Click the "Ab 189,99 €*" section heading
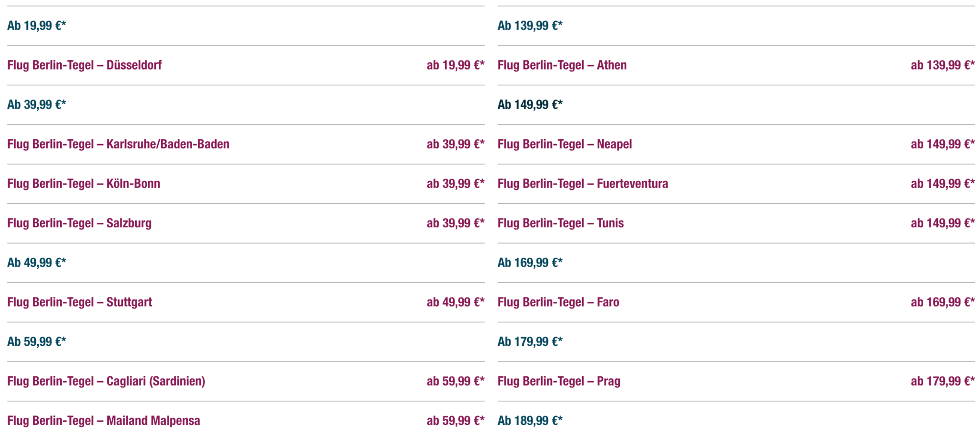 click(x=530, y=421)
